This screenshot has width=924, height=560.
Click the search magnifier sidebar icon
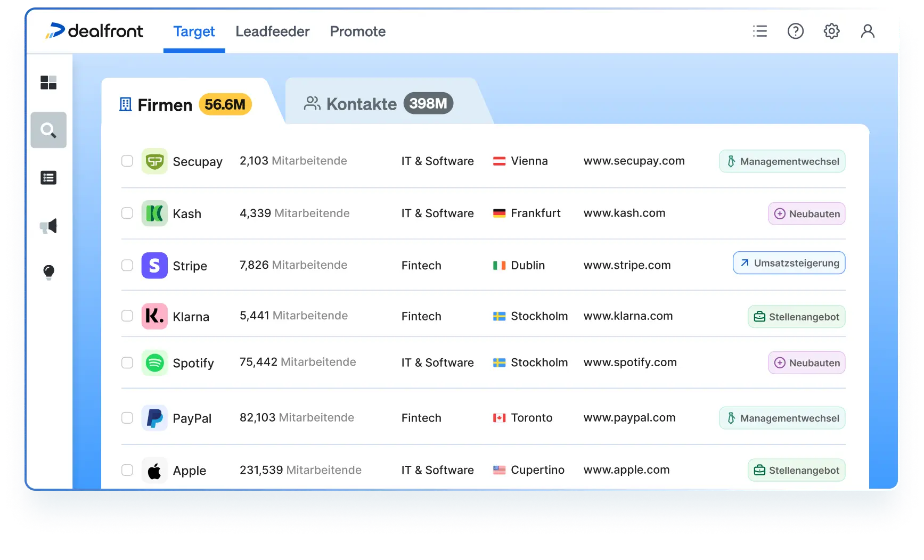point(48,130)
